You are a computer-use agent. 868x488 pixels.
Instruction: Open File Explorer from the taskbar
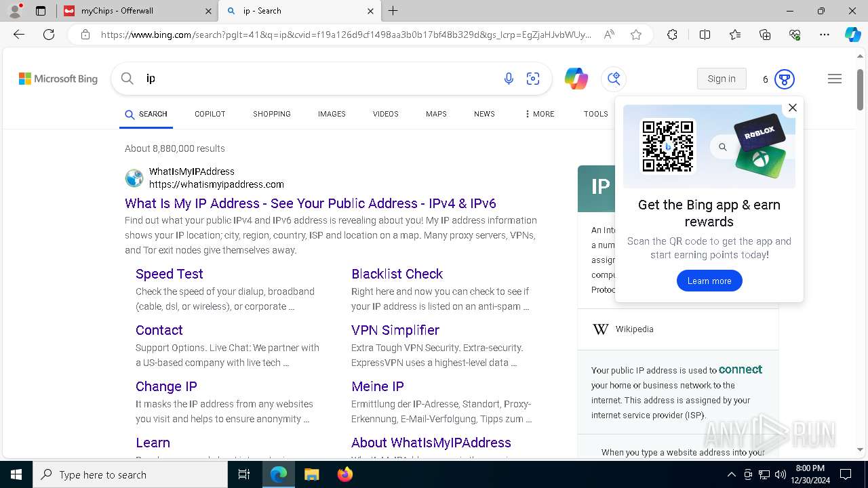[311, 474]
